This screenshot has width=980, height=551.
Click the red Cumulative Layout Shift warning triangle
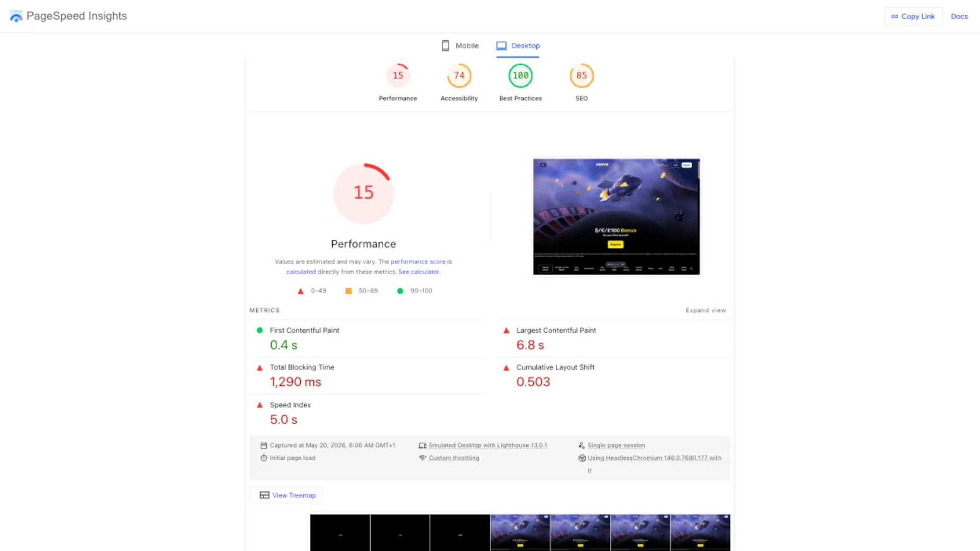(x=506, y=368)
